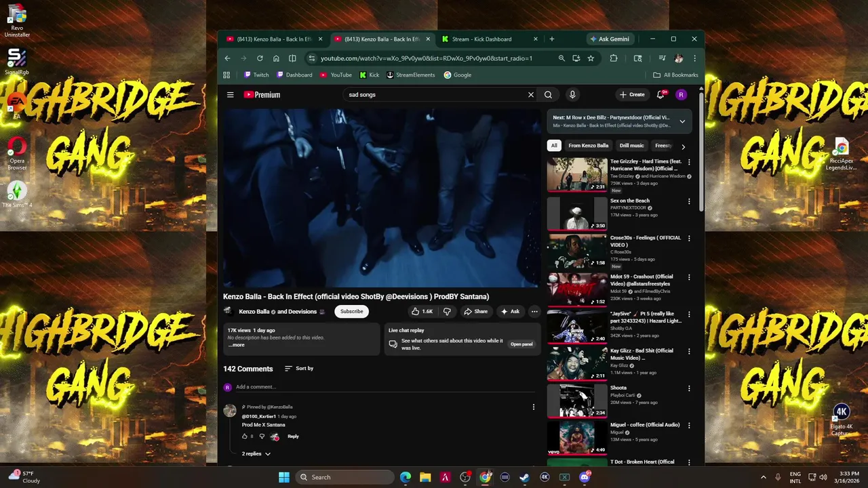Clear the YouTube search box text
This screenshot has height=488, width=868.
pyautogui.click(x=531, y=95)
